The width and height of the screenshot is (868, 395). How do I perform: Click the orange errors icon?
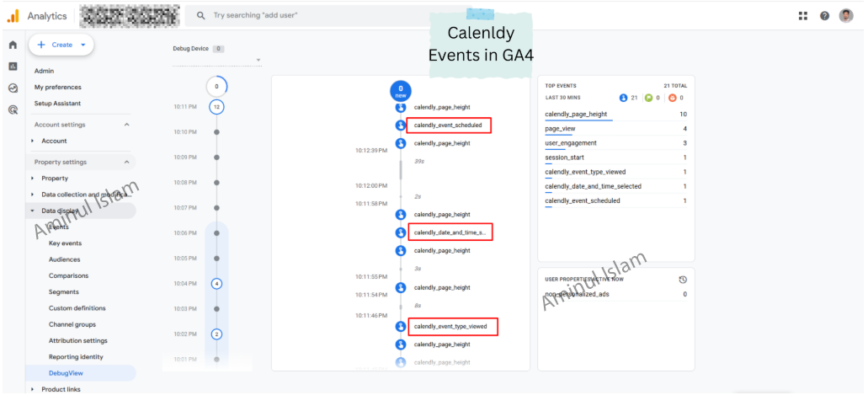tap(673, 98)
